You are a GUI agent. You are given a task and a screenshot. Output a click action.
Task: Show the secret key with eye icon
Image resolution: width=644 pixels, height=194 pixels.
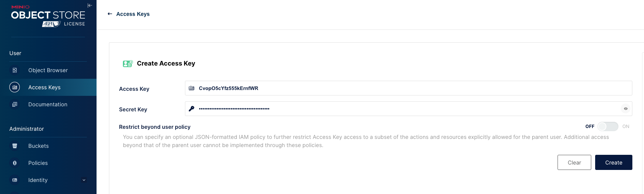pyautogui.click(x=625, y=109)
